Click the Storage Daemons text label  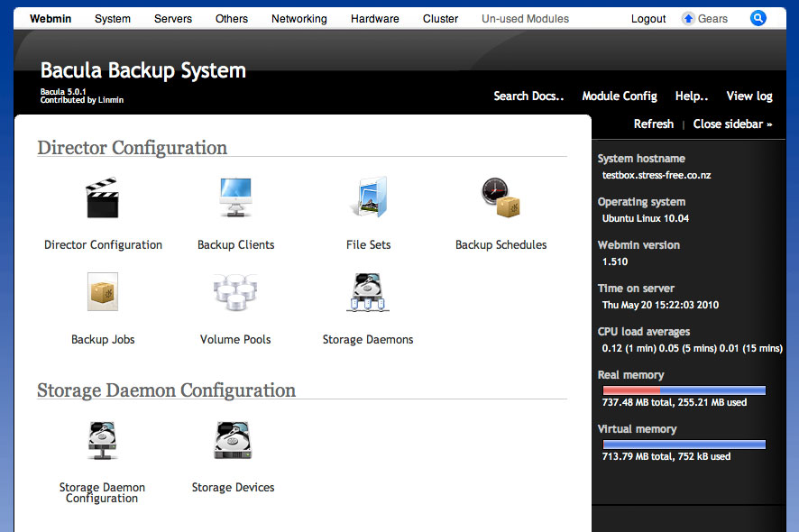(x=368, y=339)
